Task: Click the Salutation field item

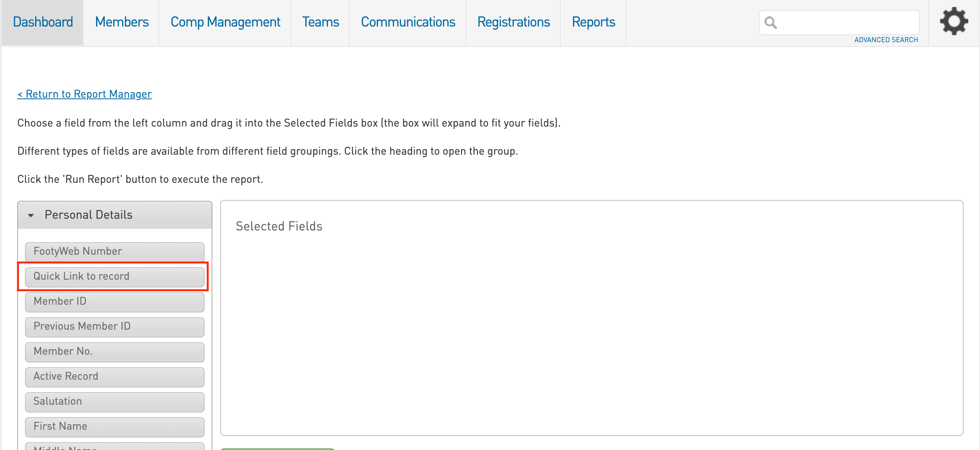Action: (x=114, y=402)
